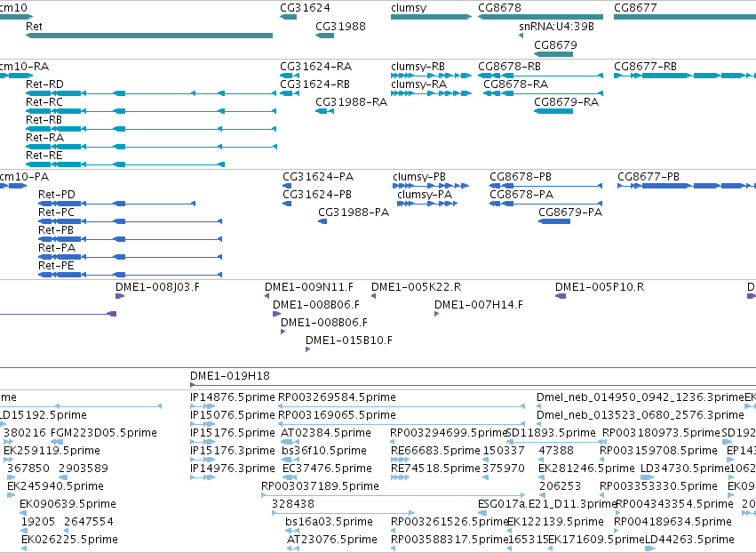756x553 pixels.
Task: Click the DME1-007H14.F feature label
Action: [479, 305]
